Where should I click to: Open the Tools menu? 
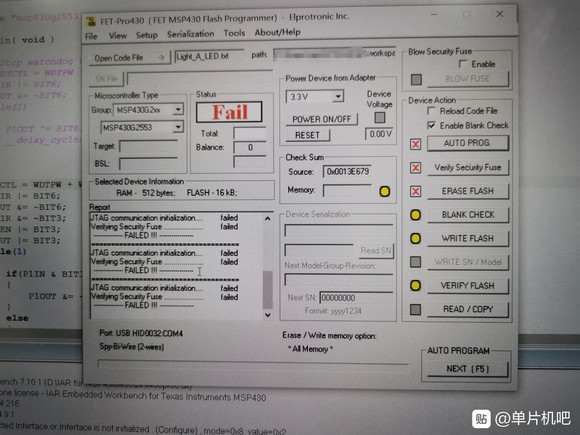click(x=234, y=33)
